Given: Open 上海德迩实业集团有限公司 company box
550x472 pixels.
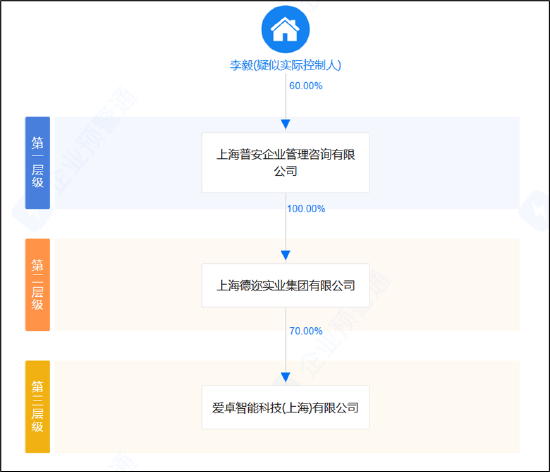Looking at the screenshot, I should point(285,285).
